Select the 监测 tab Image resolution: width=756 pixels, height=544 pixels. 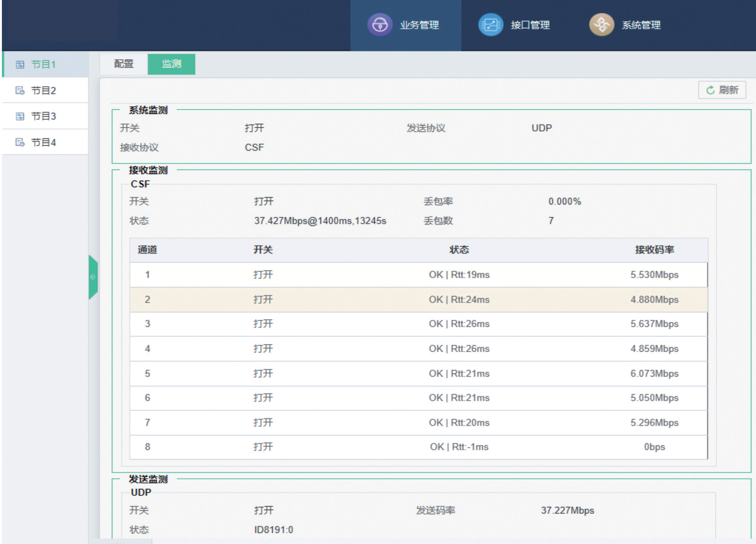(171, 64)
